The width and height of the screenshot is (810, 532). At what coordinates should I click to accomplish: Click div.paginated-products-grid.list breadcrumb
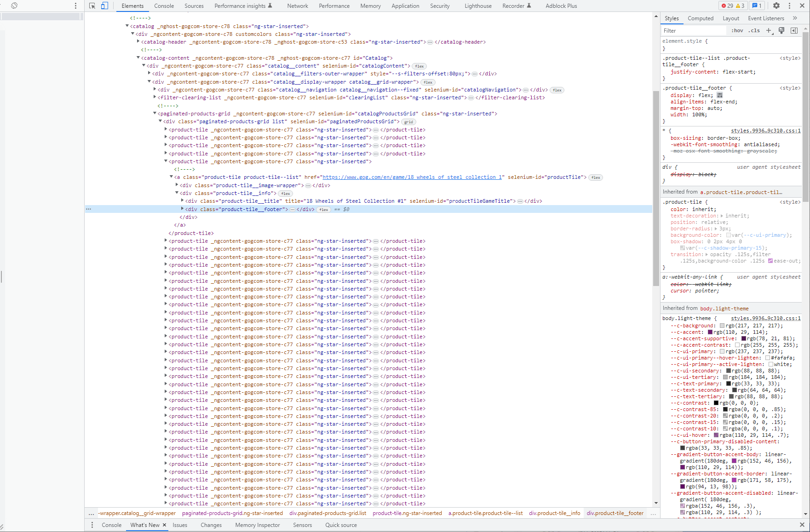pyautogui.click(x=327, y=513)
